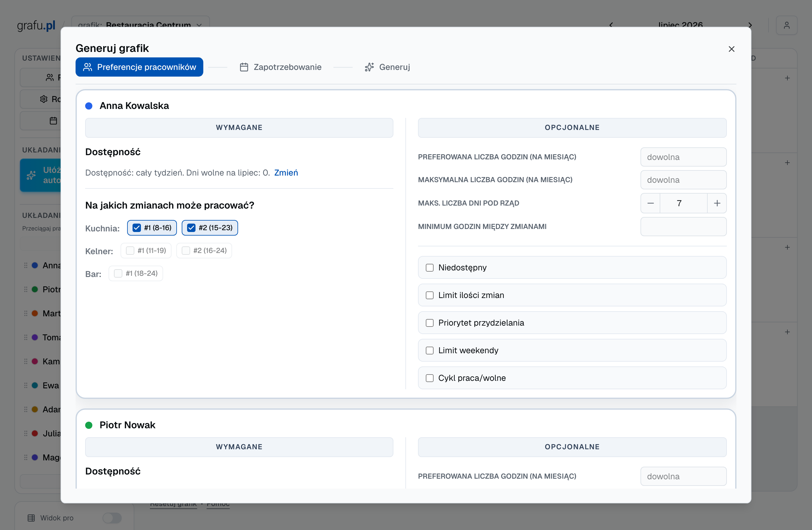Go to next month arrow
This screenshot has height=530, width=812.
coord(750,25)
